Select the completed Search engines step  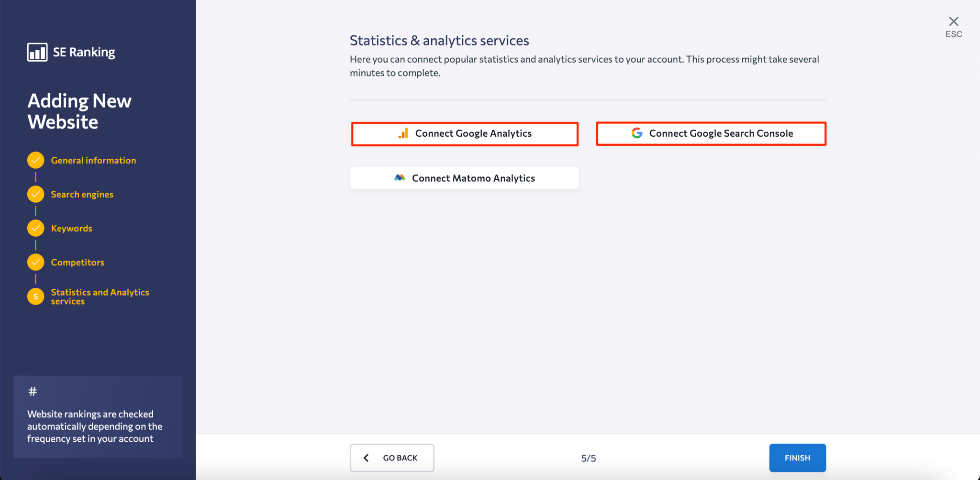tap(82, 194)
